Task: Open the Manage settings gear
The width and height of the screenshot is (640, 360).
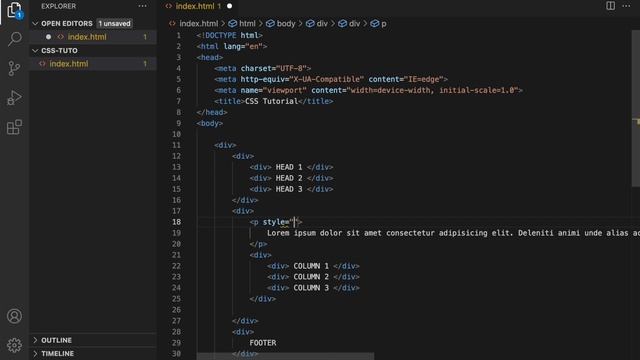Action: coord(14,345)
